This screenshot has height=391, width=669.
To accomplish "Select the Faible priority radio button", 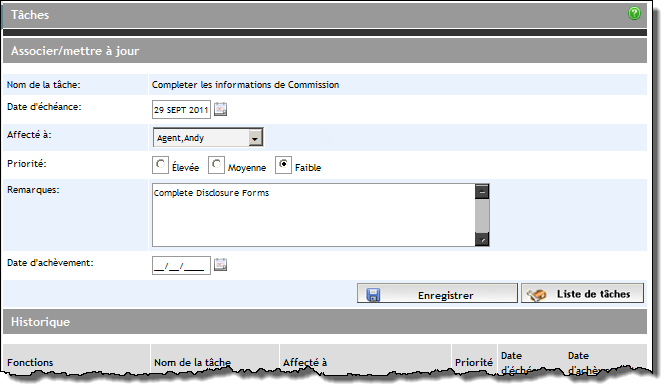I will pos(283,165).
